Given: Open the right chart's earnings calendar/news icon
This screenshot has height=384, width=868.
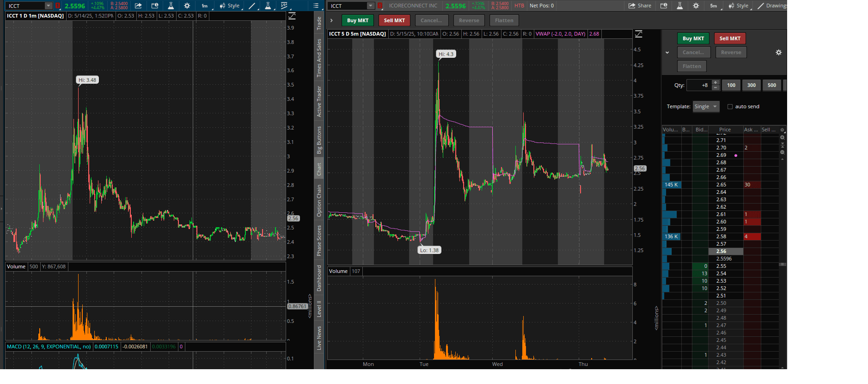Looking at the screenshot, I should (x=664, y=6).
